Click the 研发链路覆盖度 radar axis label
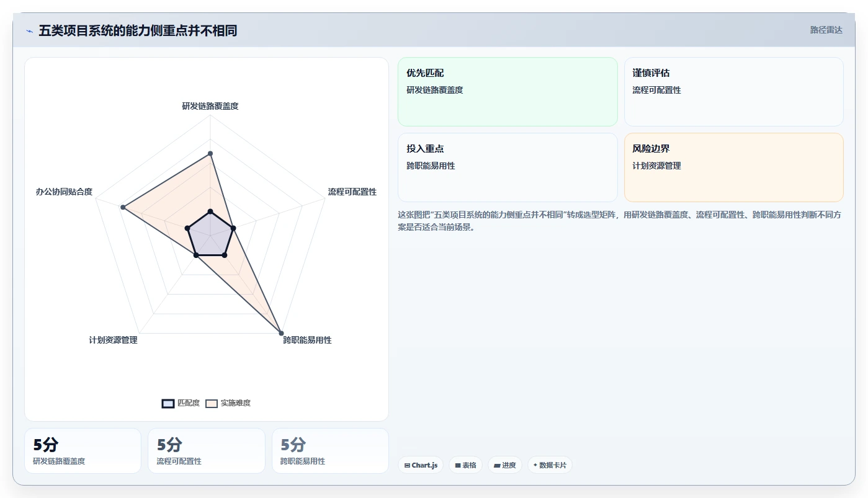 tap(210, 106)
